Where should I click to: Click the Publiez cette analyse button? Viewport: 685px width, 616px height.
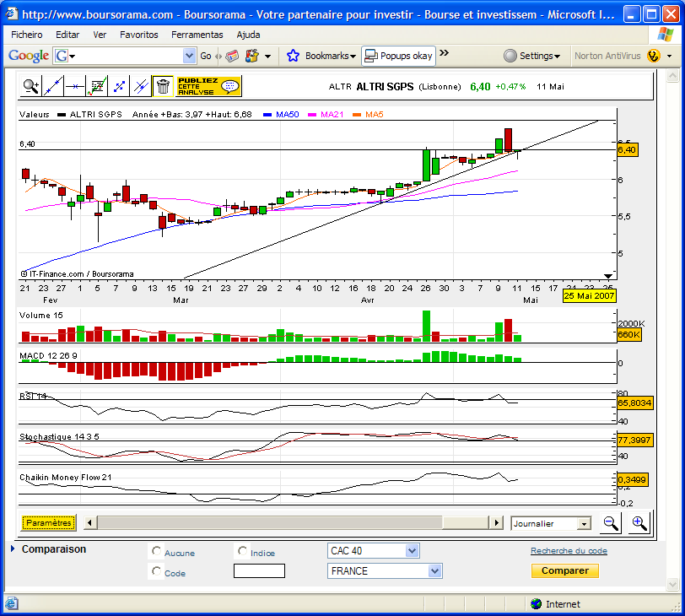[x=208, y=86]
